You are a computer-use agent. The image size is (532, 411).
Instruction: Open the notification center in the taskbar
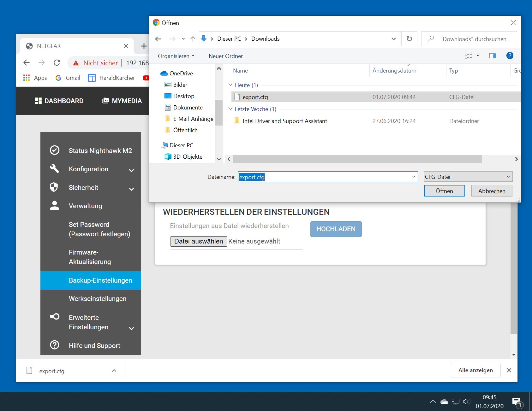tap(517, 402)
